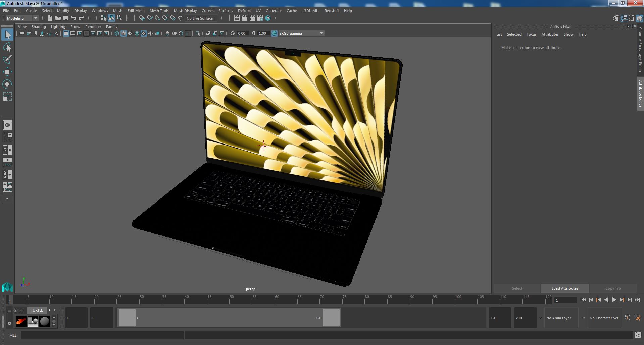Image resolution: width=644 pixels, height=345 pixels.
Task: Toggle film gate display
Action: pos(73,33)
